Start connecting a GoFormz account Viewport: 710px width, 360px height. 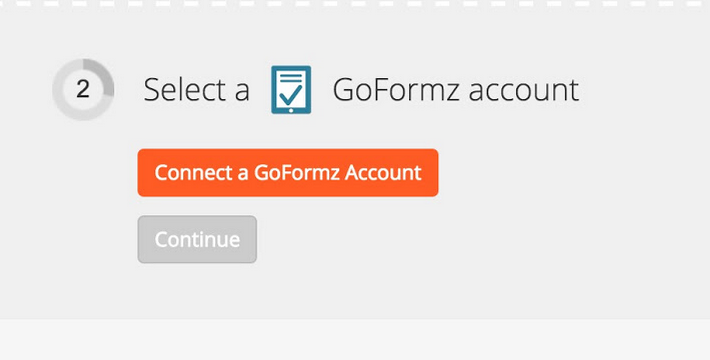point(288,173)
